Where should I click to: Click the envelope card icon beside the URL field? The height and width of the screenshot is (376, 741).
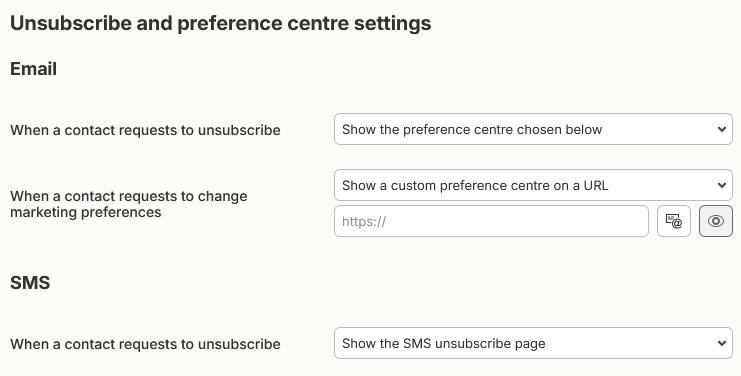click(x=674, y=221)
